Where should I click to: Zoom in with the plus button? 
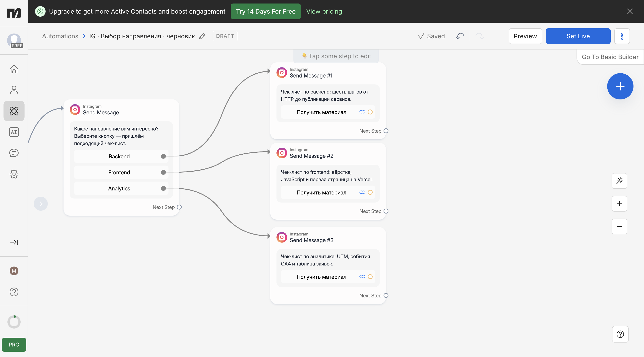point(619,203)
